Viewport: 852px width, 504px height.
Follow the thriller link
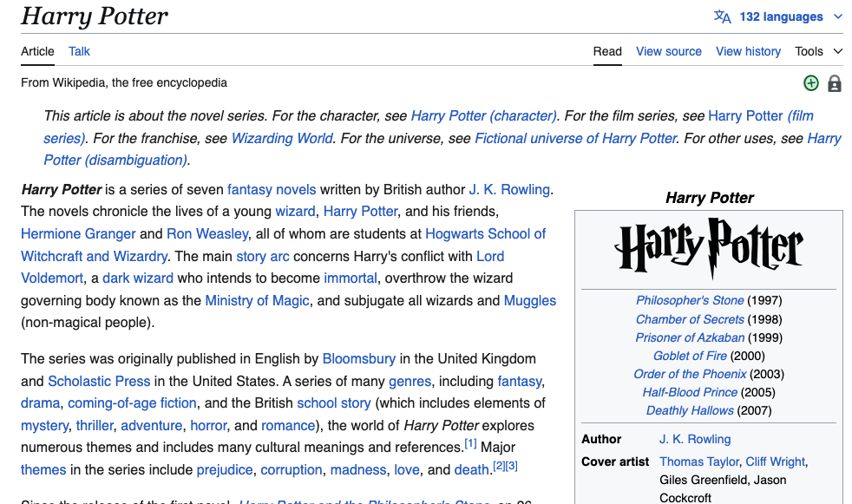click(x=95, y=426)
